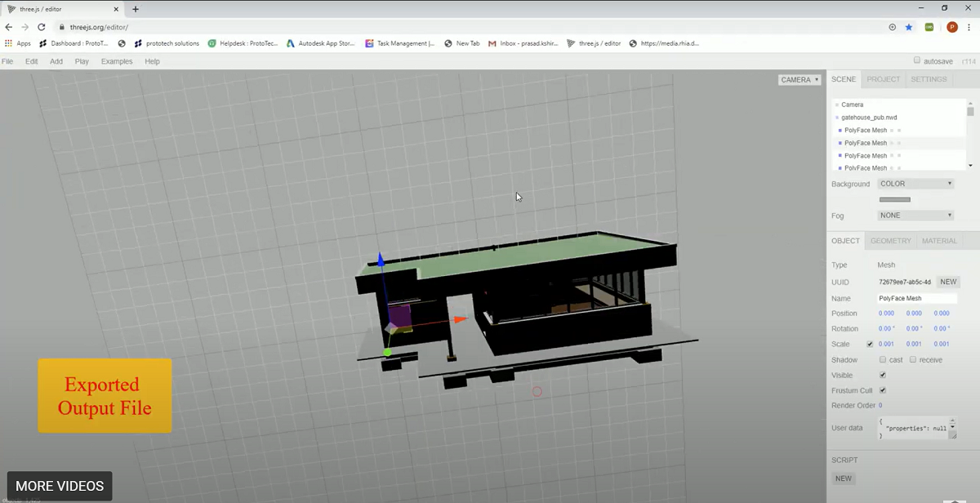
Task: Click the bookmark star icon in address bar
Action: pos(909,27)
